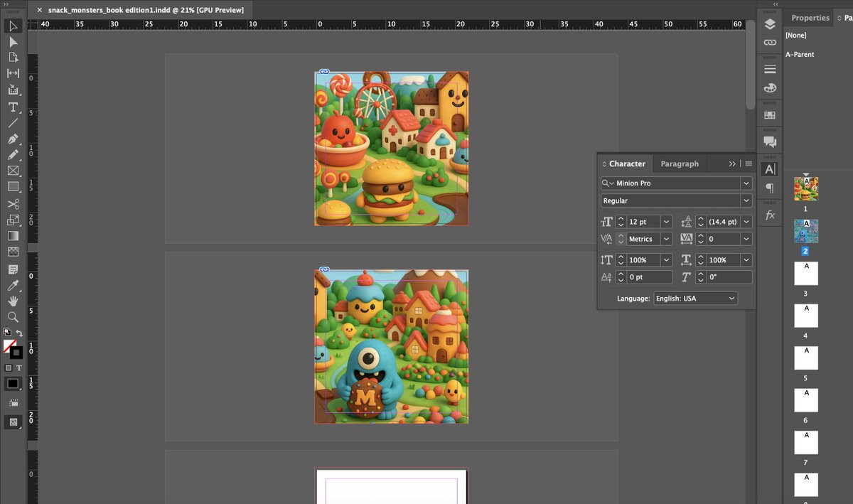Select the Direct Selection tool
Viewport: 853px width, 504px height.
coord(12,42)
